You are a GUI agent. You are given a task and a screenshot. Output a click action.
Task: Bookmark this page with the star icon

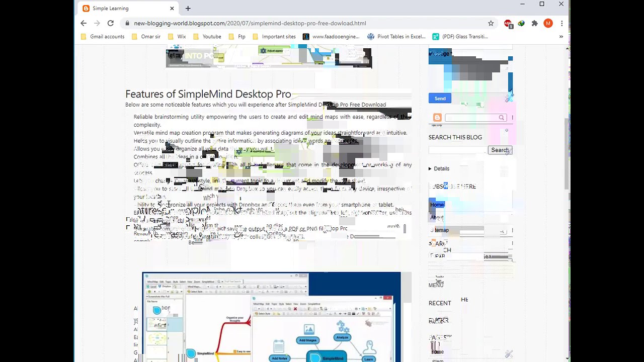tap(491, 23)
